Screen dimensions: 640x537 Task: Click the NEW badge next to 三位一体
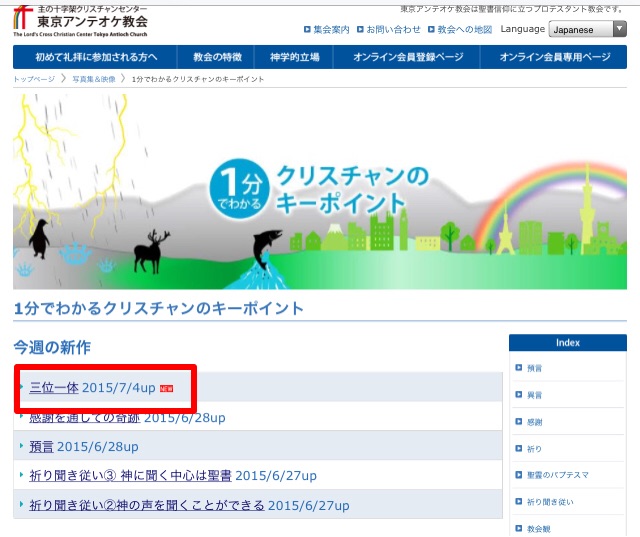tap(166, 388)
